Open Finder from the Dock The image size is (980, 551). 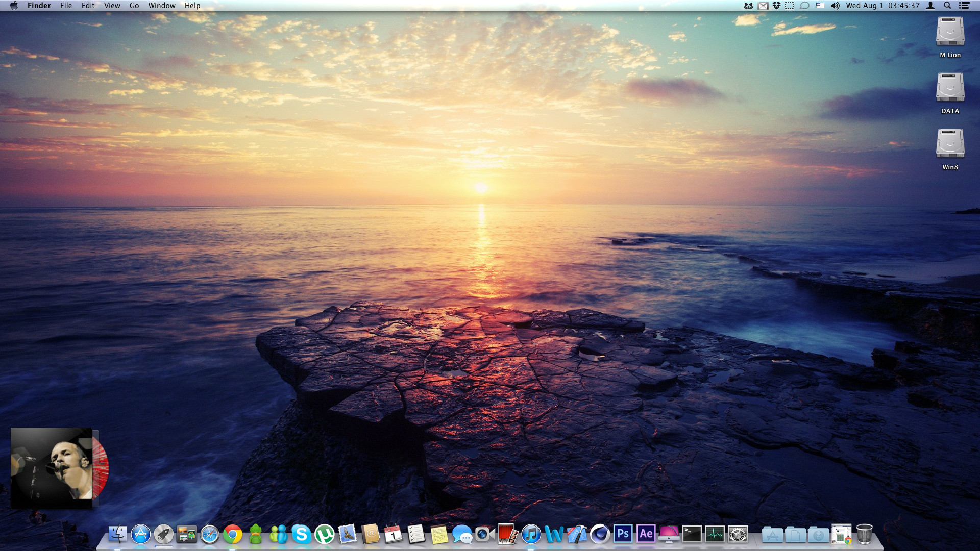coord(118,534)
